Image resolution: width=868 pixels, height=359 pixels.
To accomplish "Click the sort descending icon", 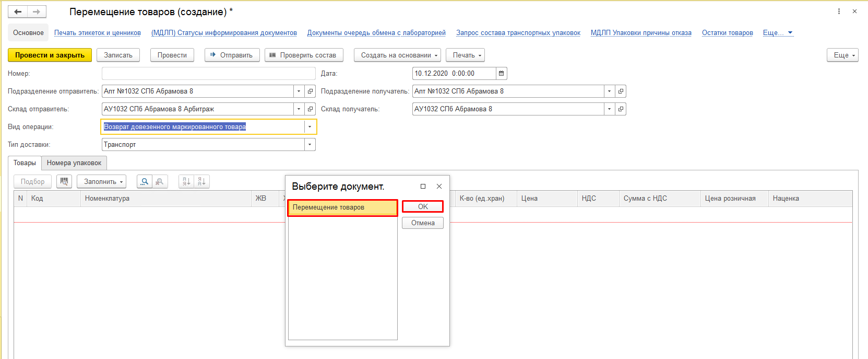I will (202, 181).
